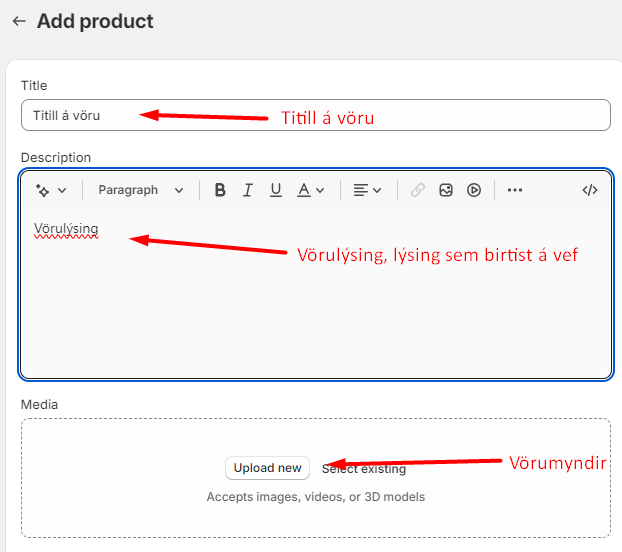The image size is (622, 552).
Task: Go back using the arrow beside Add product
Action: pos(18,21)
